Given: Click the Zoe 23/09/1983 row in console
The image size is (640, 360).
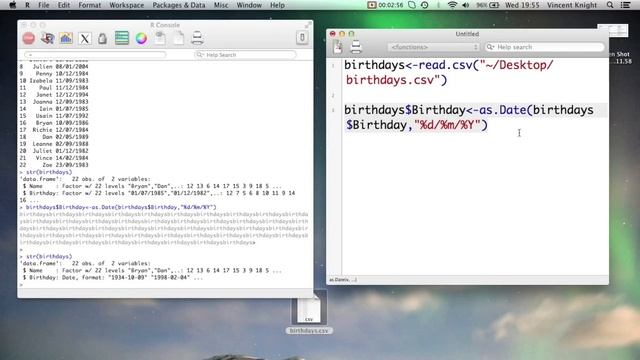Looking at the screenshot, I should (54, 165).
